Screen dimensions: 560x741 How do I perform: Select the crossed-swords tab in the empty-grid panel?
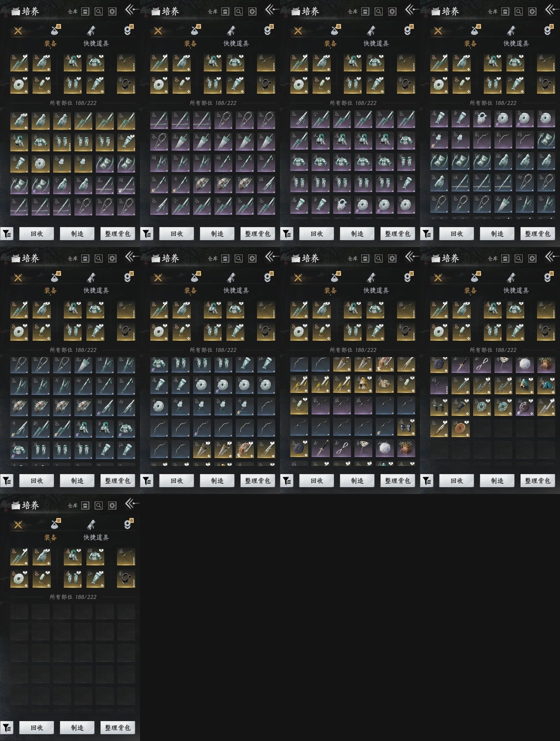tap(18, 525)
